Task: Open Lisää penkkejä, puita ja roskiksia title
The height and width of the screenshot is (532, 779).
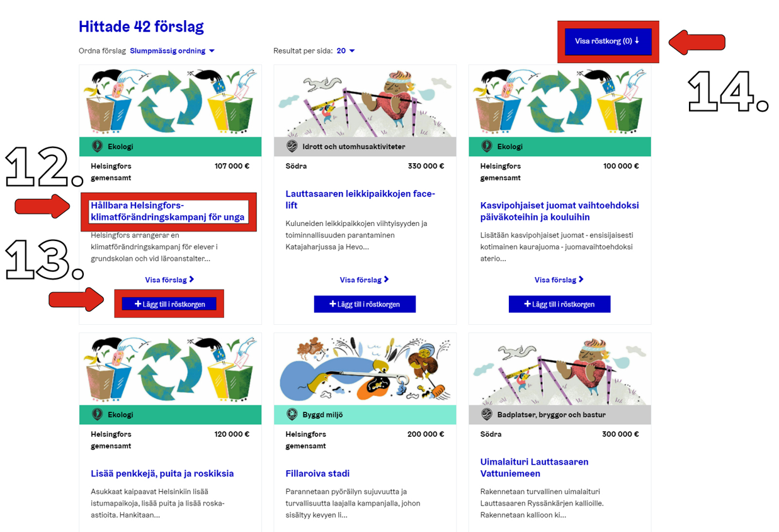Action: (162, 473)
